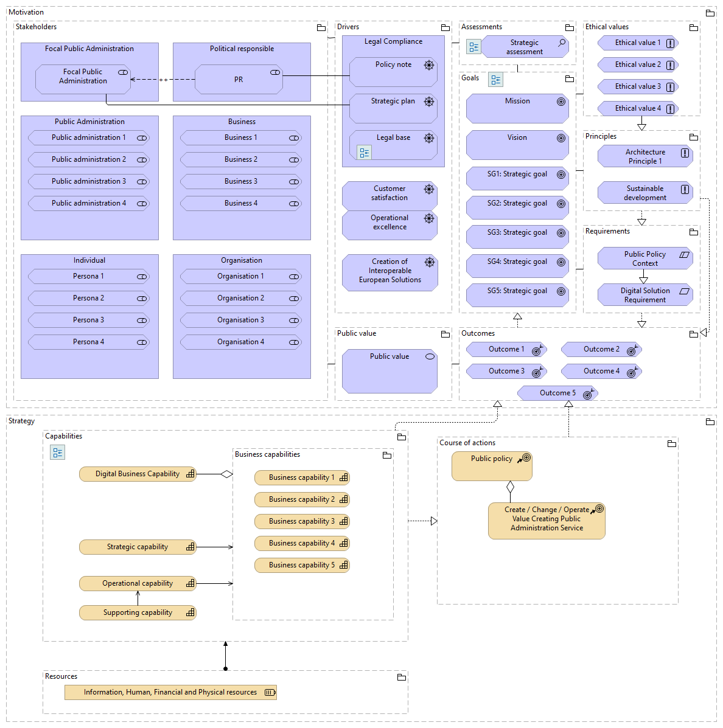Click the exclamation icon on Ethical value 3

point(670,87)
